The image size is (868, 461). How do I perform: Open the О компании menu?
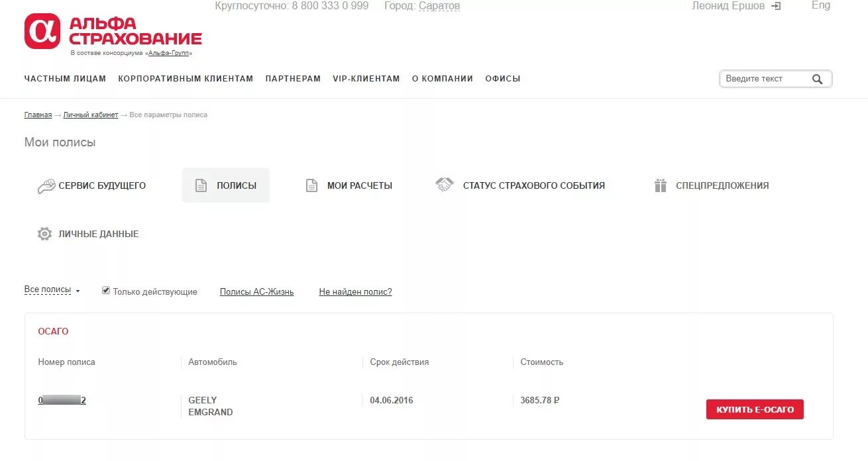coord(443,79)
